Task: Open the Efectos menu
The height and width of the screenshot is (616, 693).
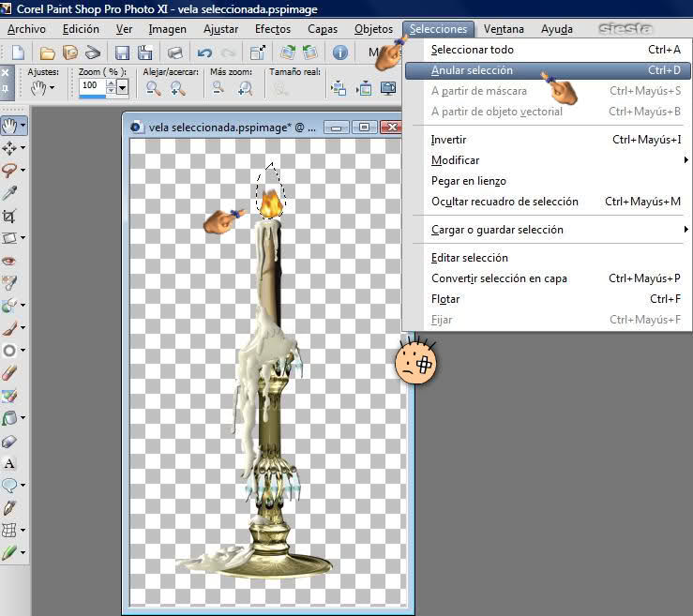Action: (273, 29)
